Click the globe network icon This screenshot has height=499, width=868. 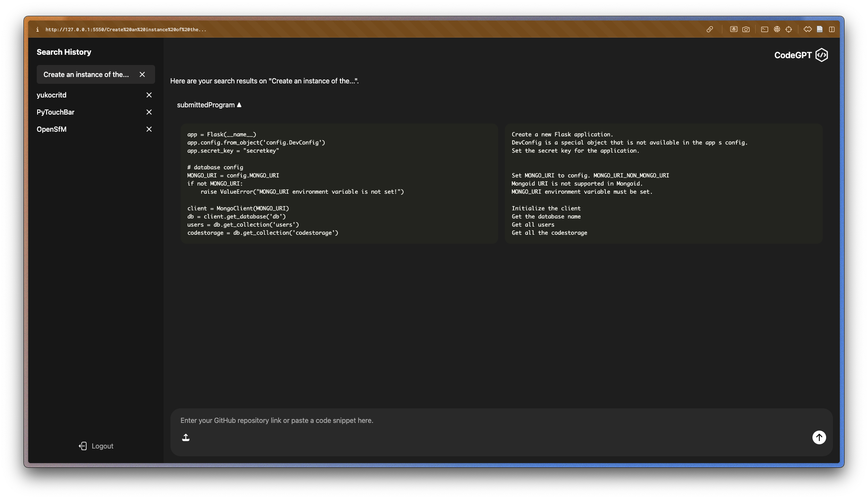(x=777, y=30)
